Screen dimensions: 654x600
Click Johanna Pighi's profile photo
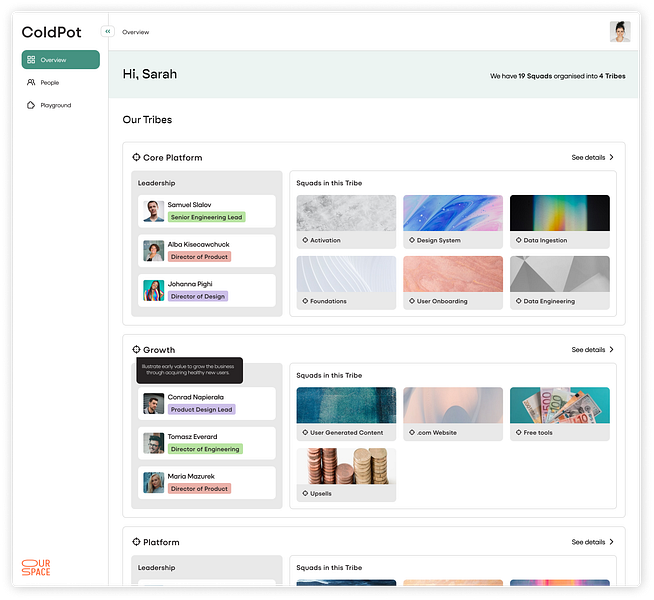(153, 290)
